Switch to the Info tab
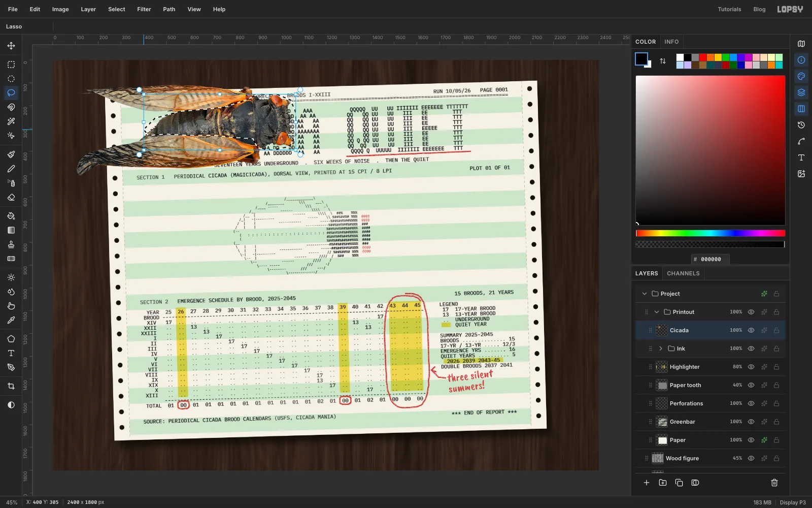 671,42
